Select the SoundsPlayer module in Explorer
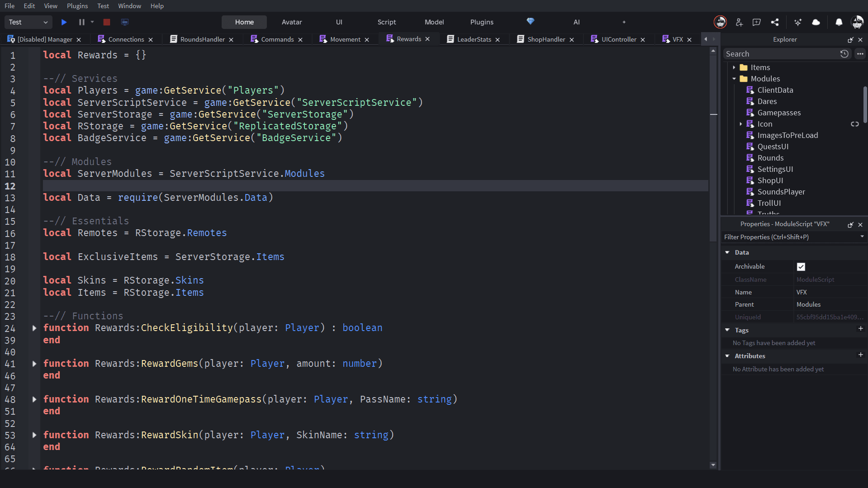This screenshot has width=868, height=488. (781, 192)
